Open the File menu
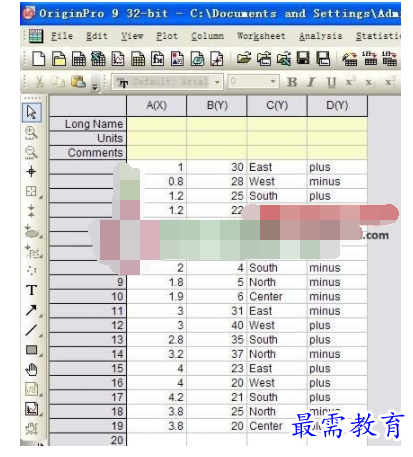Screen dimensions: 413x457 coord(62,36)
